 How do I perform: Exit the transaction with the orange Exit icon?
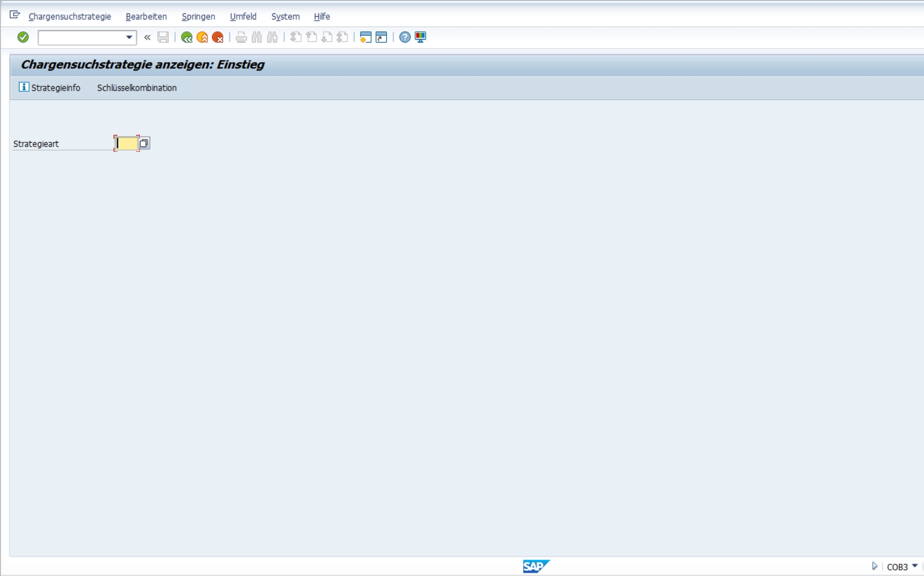[x=203, y=38]
